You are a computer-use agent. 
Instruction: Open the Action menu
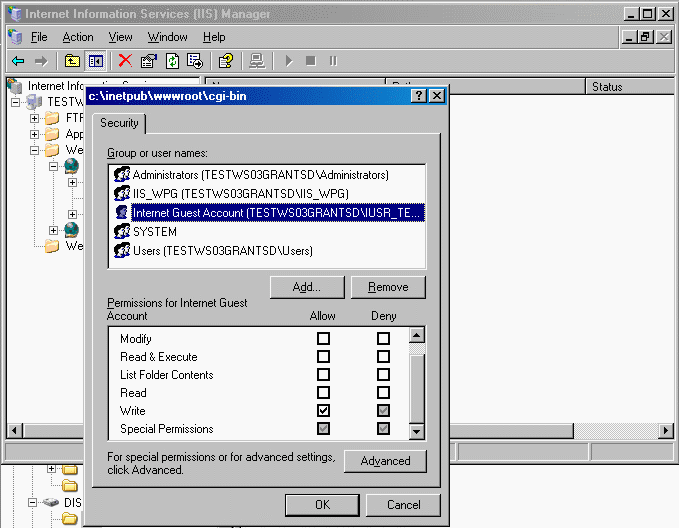point(78,37)
